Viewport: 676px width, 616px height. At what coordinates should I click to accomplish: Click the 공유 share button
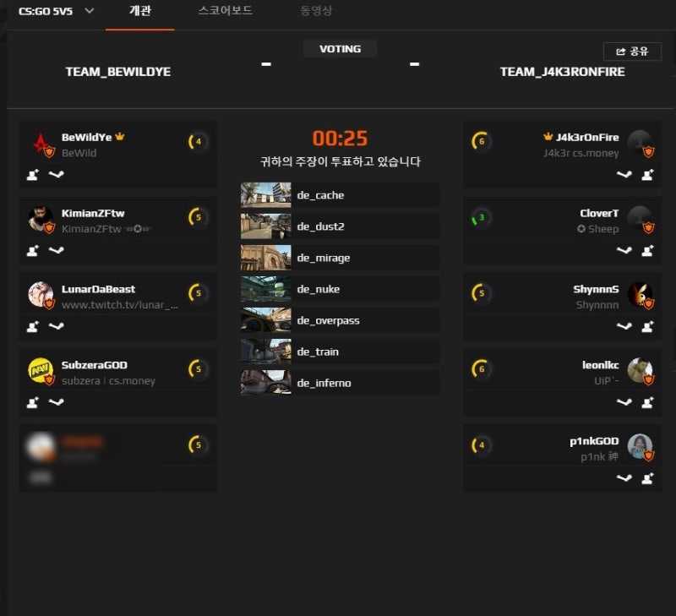click(x=632, y=52)
